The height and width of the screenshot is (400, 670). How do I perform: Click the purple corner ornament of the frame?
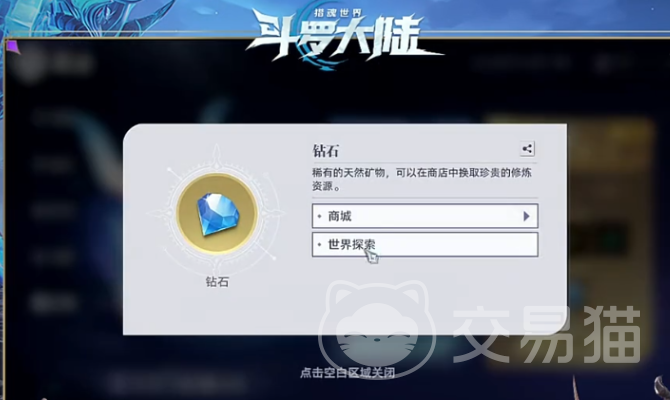12,47
